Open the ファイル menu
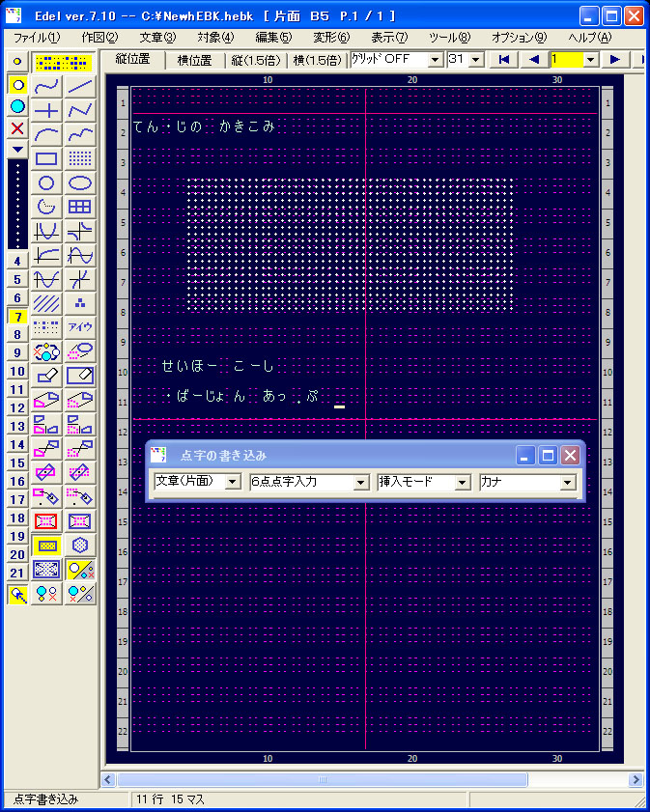The image size is (650, 812). coord(37,38)
